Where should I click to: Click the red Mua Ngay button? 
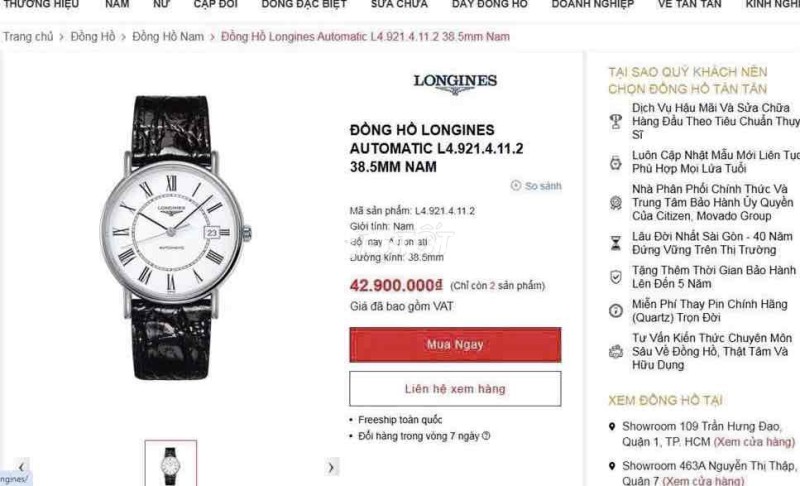click(x=455, y=345)
